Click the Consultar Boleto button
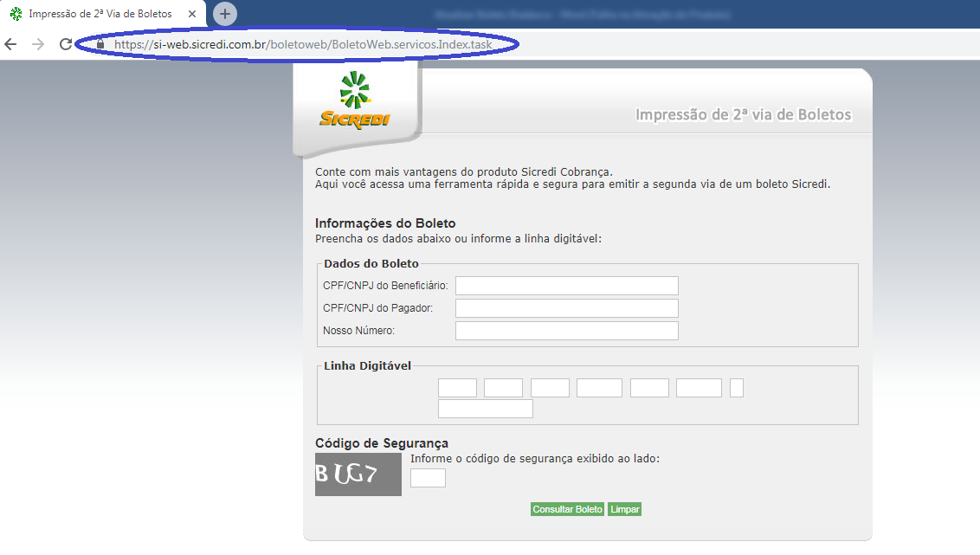Screen dimensions: 980x555 pyautogui.click(x=568, y=509)
